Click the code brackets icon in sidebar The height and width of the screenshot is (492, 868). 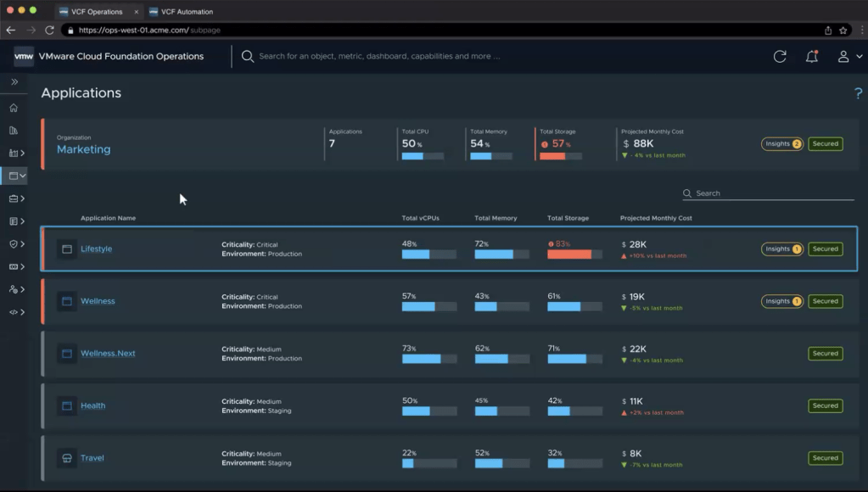[x=13, y=312]
